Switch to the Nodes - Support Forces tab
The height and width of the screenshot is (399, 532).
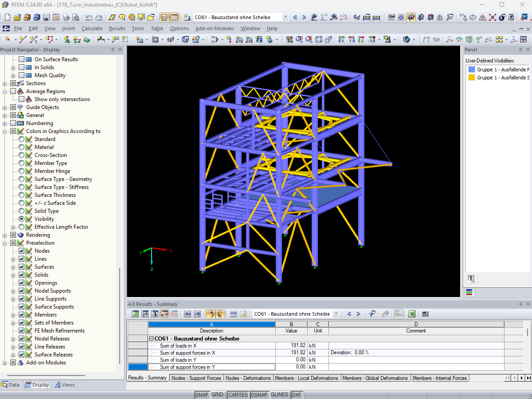(197, 378)
